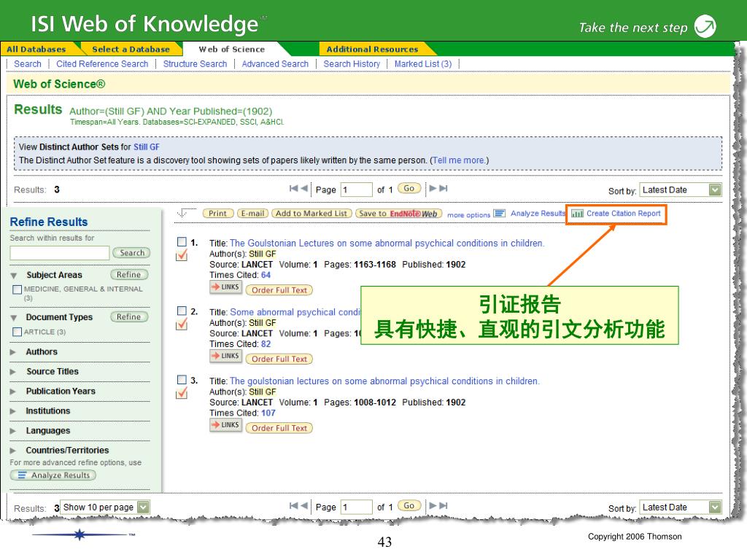This screenshot has width=747, height=560.
Task: Click red marked-list check icon for result 1
Action: [182, 256]
